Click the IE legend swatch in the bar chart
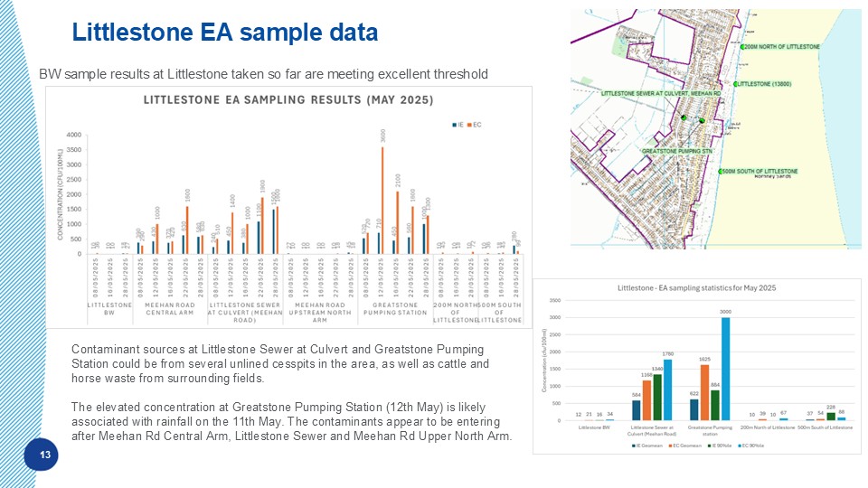868x488 pixels. coord(454,125)
